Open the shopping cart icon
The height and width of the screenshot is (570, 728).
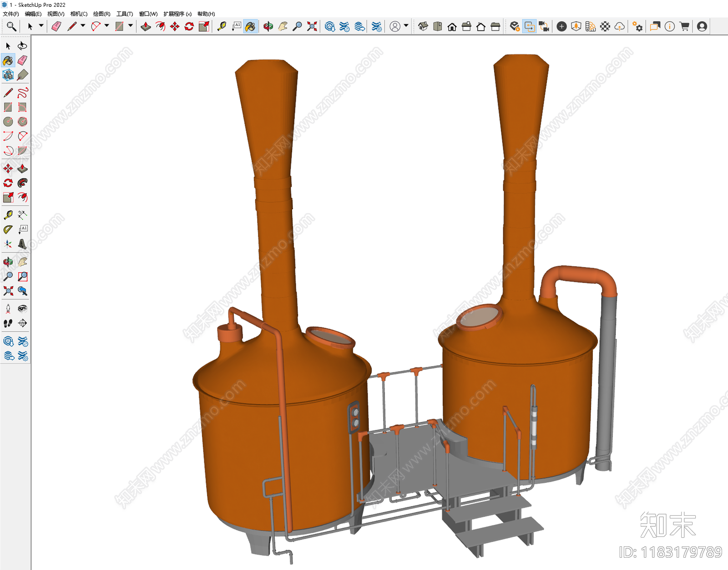point(684,26)
